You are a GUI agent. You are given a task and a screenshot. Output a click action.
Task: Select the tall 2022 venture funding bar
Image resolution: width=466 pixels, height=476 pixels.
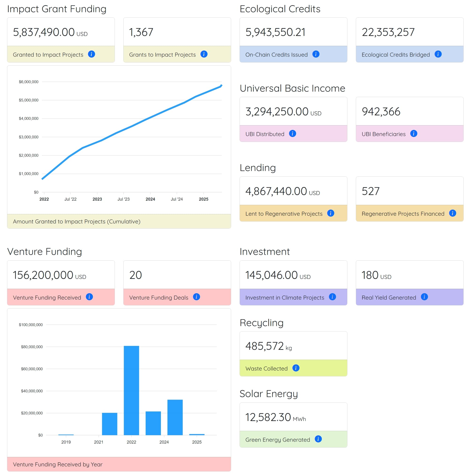(x=132, y=390)
